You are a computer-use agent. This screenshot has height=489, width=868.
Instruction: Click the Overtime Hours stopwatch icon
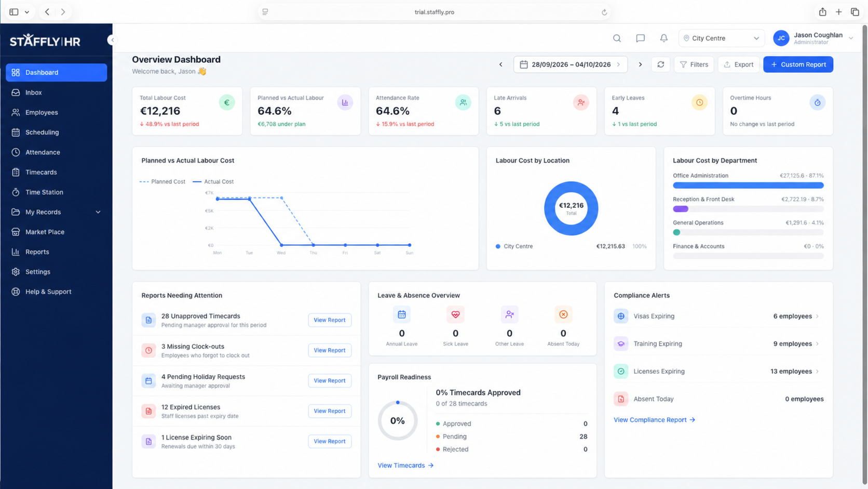817,103
